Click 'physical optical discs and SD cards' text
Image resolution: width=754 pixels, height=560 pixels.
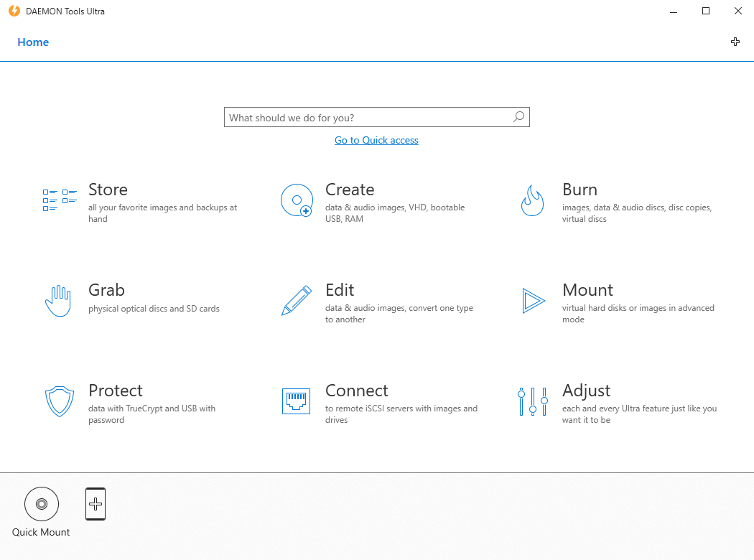pyautogui.click(x=154, y=309)
